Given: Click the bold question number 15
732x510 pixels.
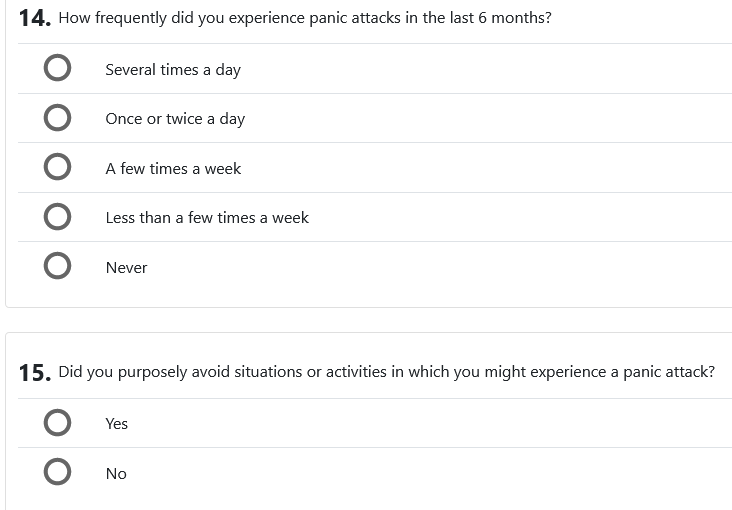Looking at the screenshot, I should 35,373.
